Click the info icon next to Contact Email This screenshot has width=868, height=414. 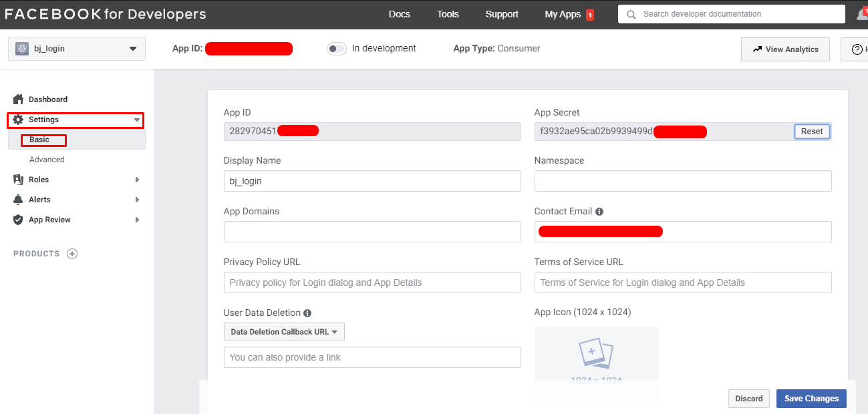[x=599, y=211]
